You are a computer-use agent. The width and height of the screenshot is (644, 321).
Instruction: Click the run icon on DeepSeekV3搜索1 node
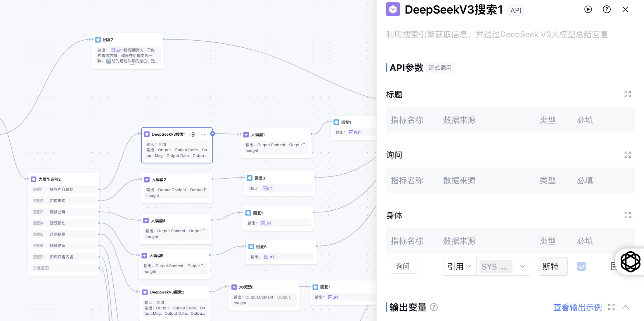193,135
